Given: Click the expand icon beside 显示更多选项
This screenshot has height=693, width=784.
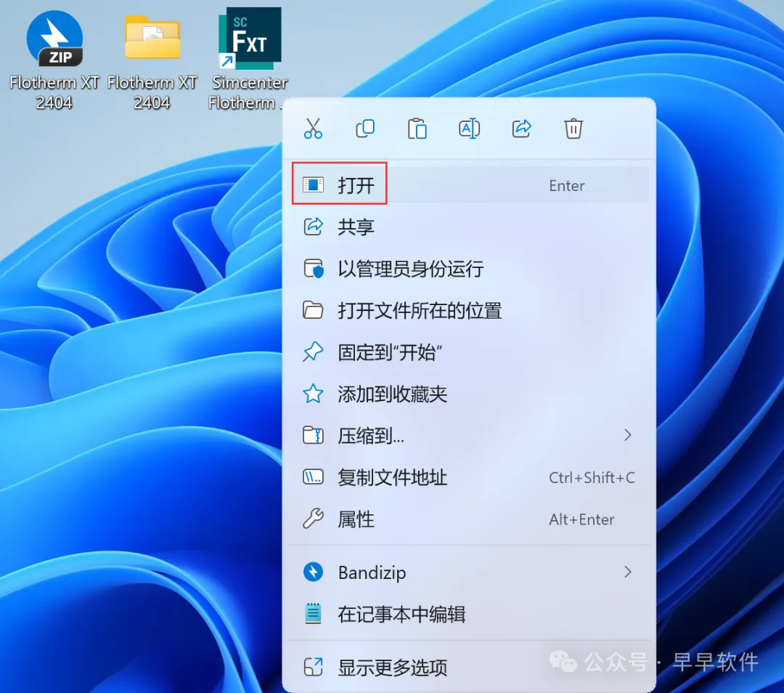Looking at the screenshot, I should coord(314,667).
